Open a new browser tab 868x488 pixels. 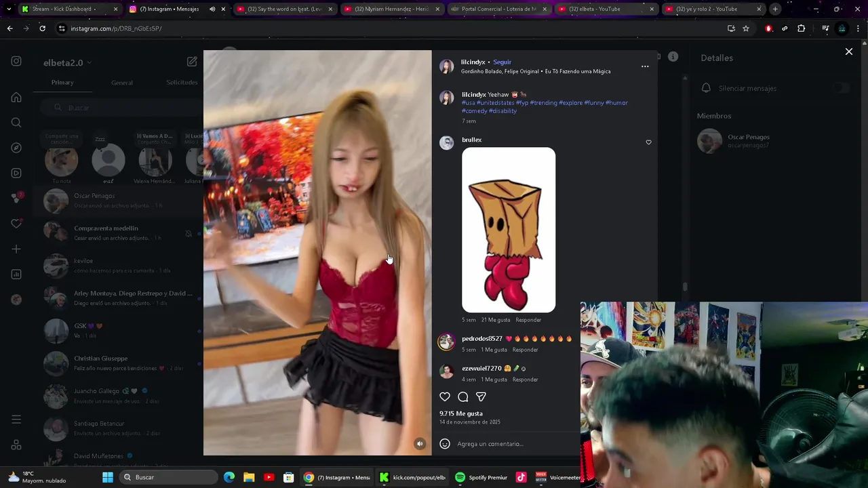coord(775,9)
